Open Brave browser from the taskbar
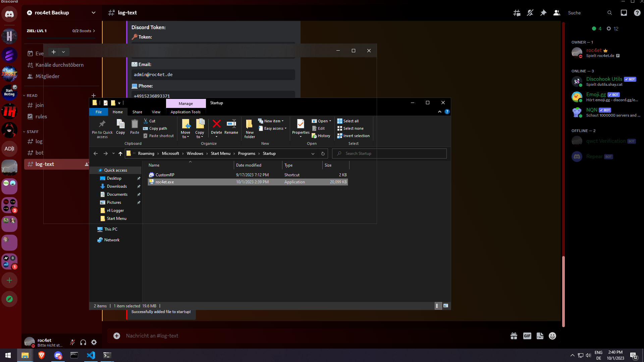This screenshot has width=644, height=362. coord(42,355)
